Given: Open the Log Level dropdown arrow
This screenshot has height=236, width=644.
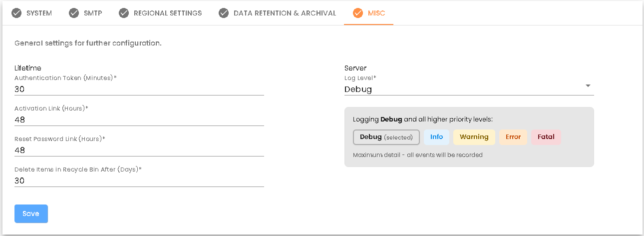Looking at the screenshot, I should point(588,85).
